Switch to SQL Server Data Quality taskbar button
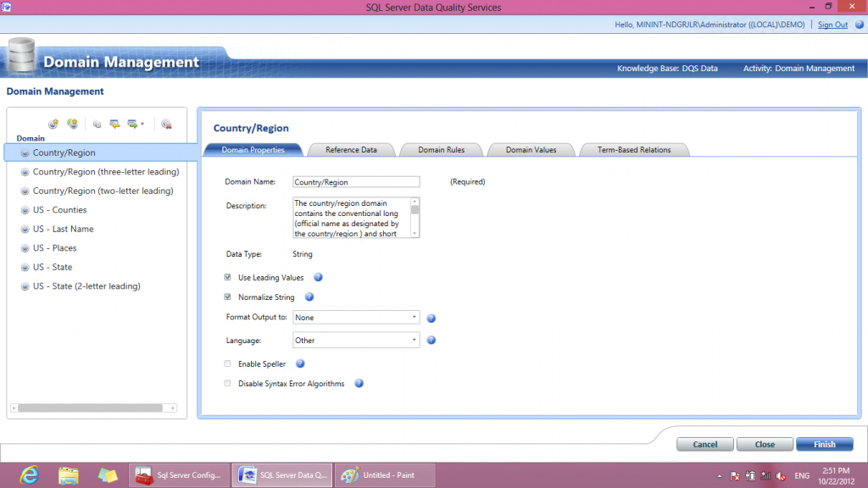The width and height of the screenshot is (868, 488). 282,475
